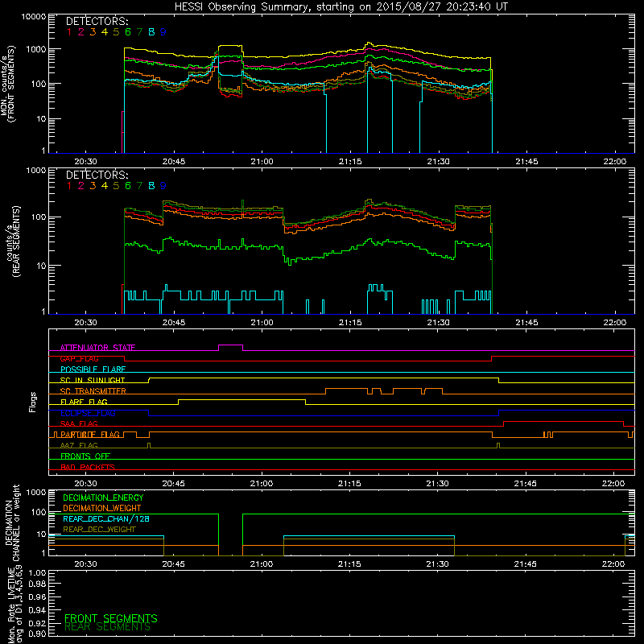Select detector number 3 in the rear segments legend
This screenshot has height=644, width=644.
coord(93,186)
